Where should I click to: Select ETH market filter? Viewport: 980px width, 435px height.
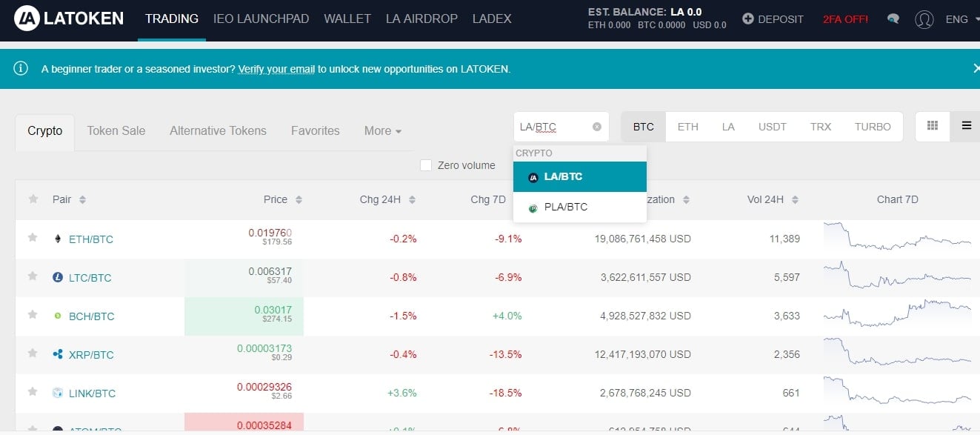[x=688, y=127]
